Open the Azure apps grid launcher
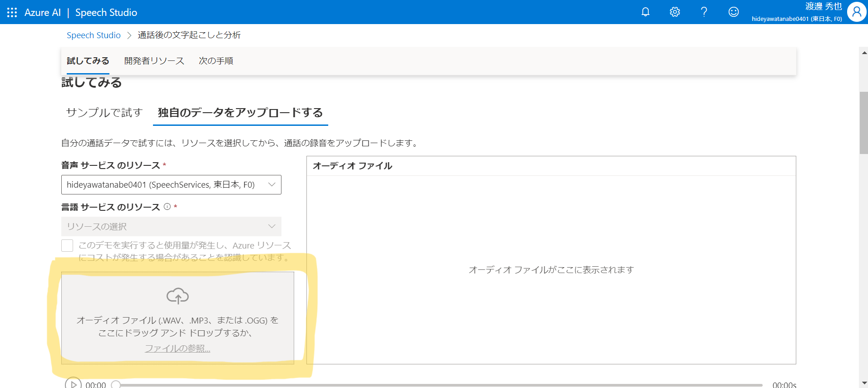The width and height of the screenshot is (868, 388). point(12,12)
